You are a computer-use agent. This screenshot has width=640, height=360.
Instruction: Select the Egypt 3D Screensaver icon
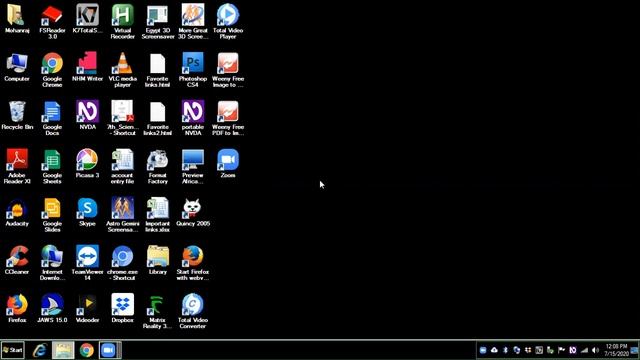(x=158, y=22)
